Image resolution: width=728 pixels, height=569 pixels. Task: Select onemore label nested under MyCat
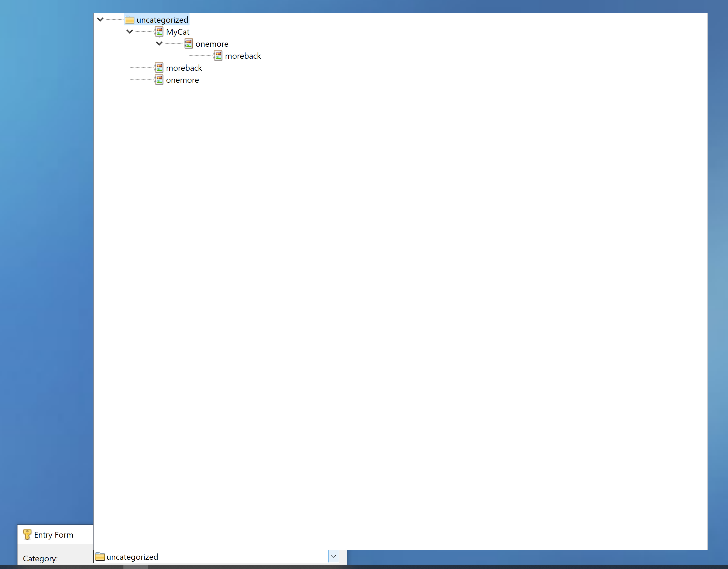coord(212,44)
